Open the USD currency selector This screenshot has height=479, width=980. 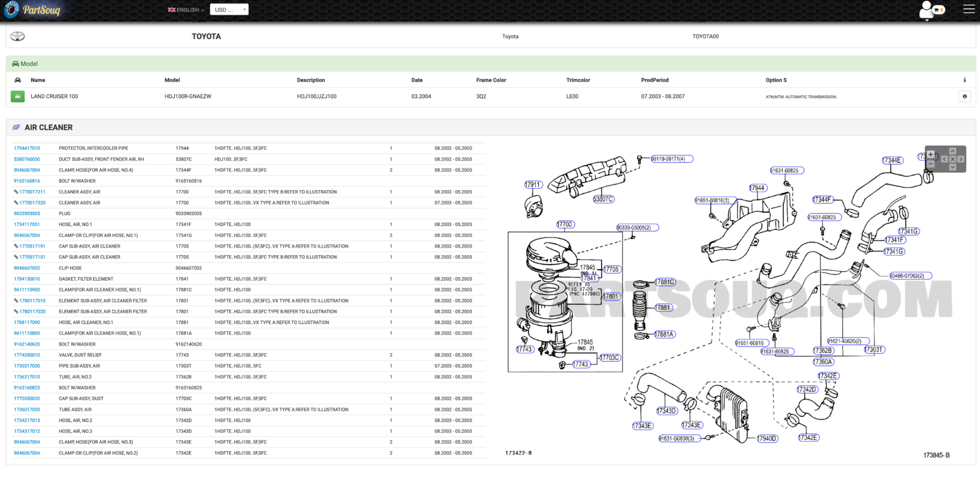pos(229,10)
